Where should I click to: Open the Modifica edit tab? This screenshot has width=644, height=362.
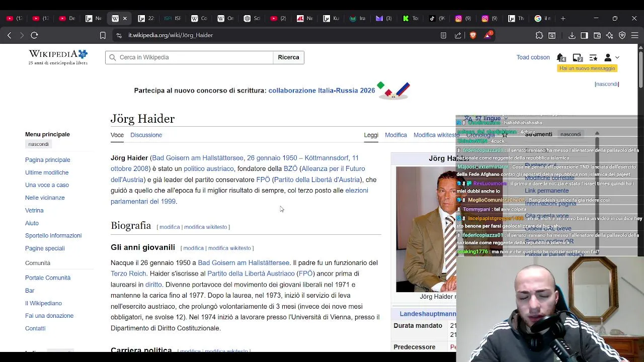tap(396, 135)
